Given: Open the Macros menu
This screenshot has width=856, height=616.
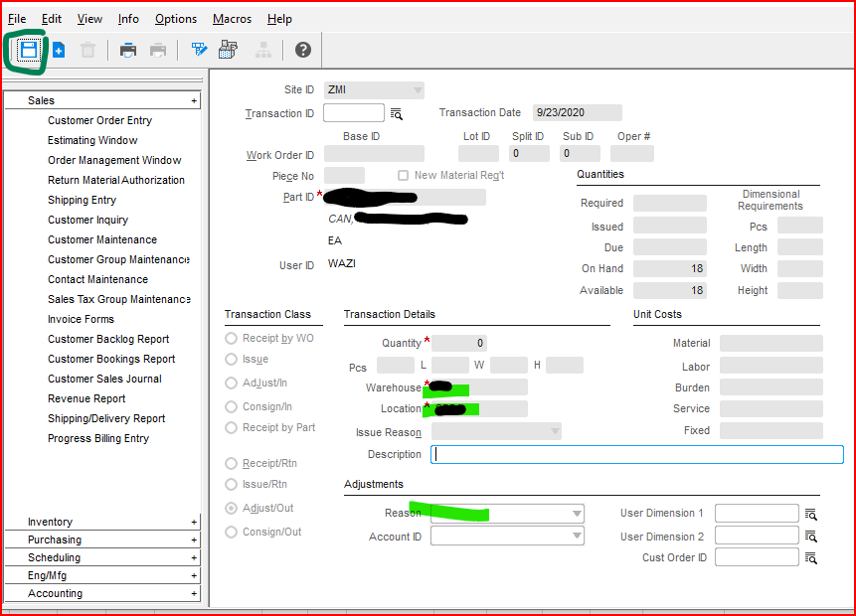Looking at the screenshot, I should coord(232,19).
